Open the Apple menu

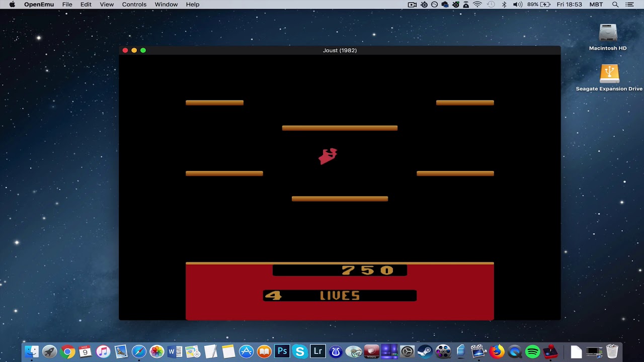tap(12, 5)
